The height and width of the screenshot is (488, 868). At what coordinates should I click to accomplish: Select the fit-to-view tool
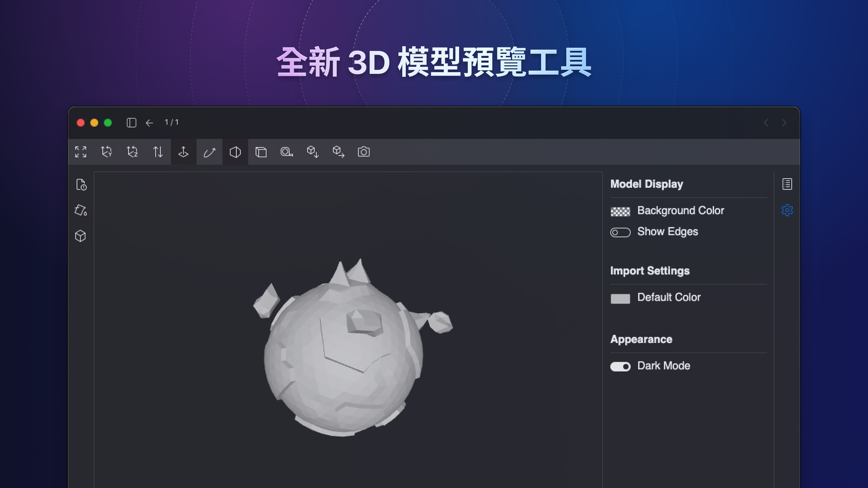tap(81, 152)
